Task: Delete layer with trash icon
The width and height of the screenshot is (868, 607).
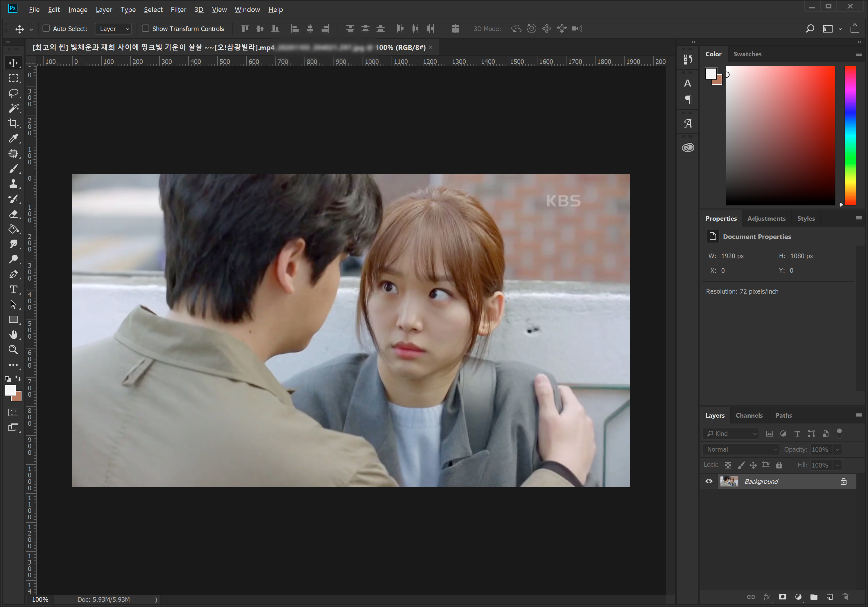Action: [x=845, y=597]
